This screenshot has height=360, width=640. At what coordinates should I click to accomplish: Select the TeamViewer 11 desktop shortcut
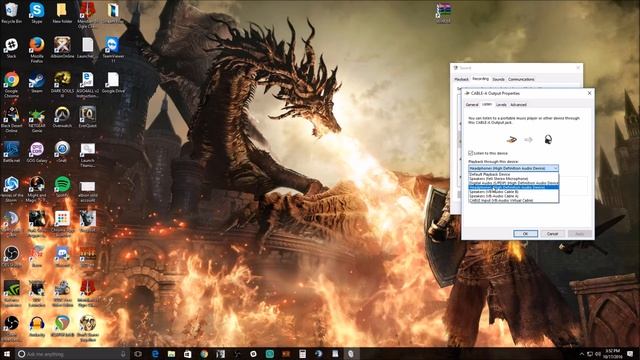point(113,50)
